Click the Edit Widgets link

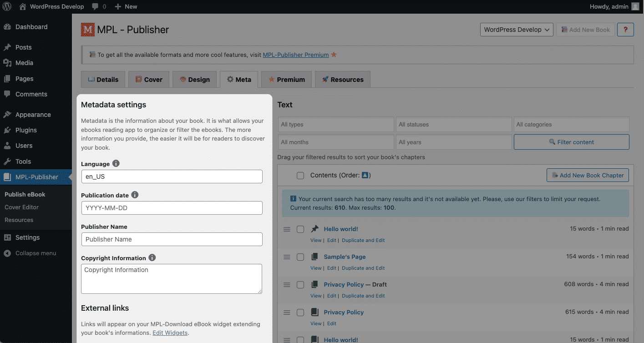click(170, 333)
